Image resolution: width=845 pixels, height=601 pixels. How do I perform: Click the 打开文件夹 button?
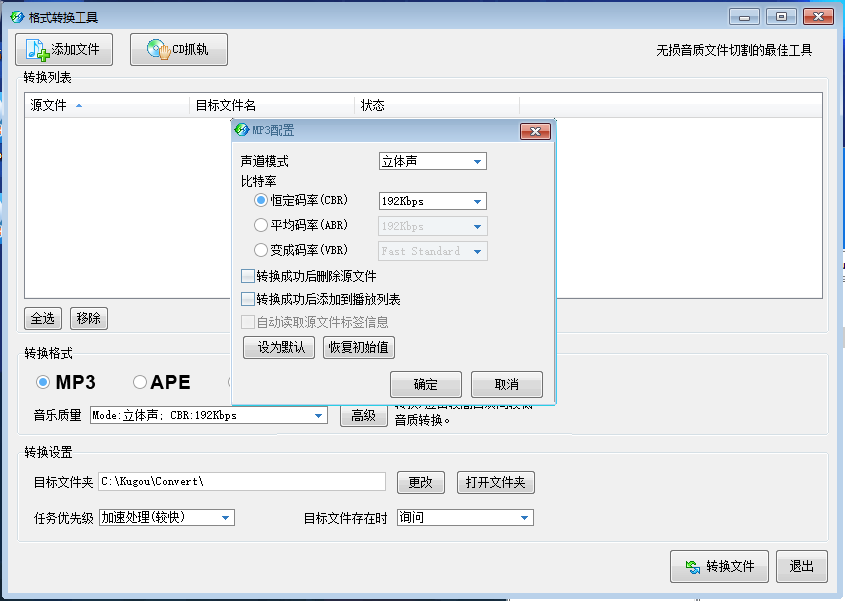pos(496,482)
